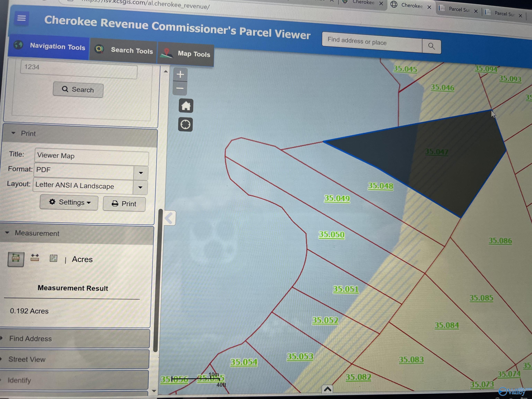Click parcel label 35.048
Screen dimensions: 532x399
pos(380,186)
